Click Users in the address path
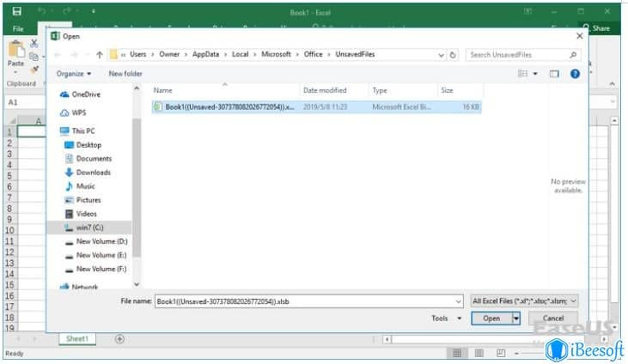The image size is (628, 364). click(x=138, y=54)
